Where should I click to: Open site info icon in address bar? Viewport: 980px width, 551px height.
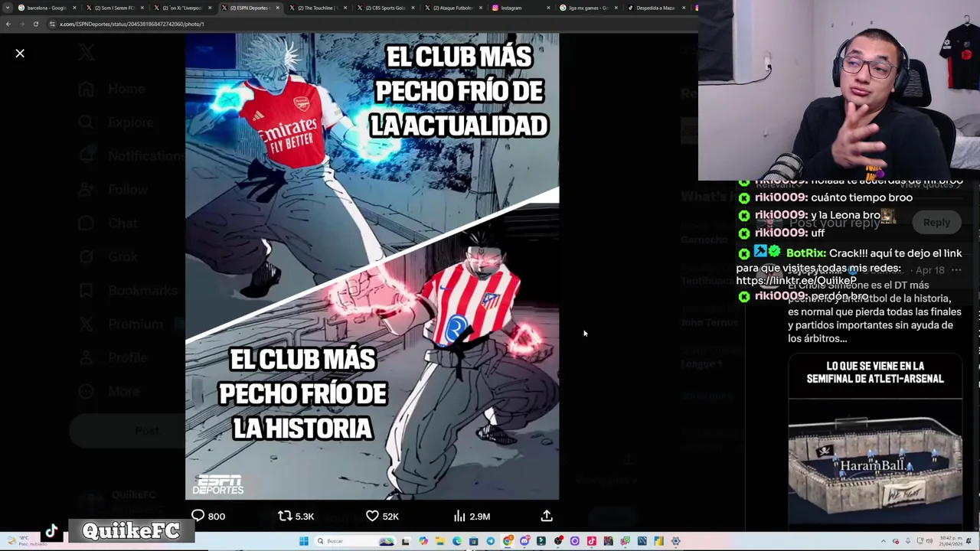point(52,24)
